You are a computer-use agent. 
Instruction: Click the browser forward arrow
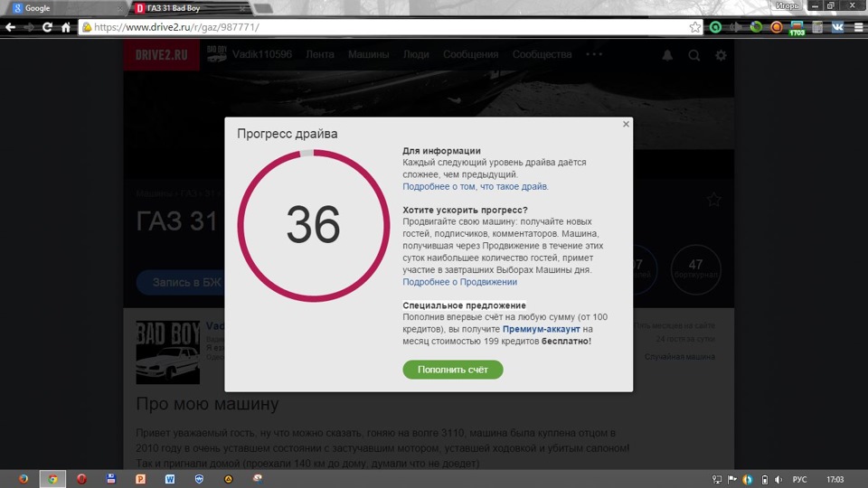tap(29, 27)
